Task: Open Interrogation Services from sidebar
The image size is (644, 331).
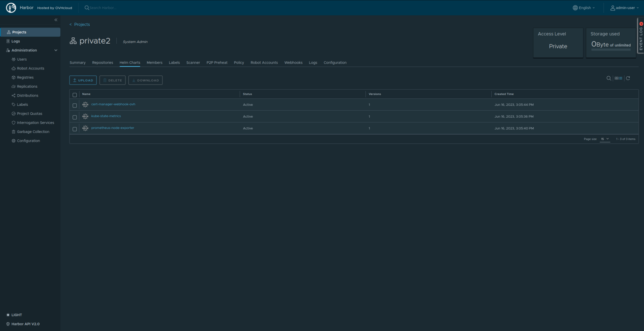Action: 35,123
